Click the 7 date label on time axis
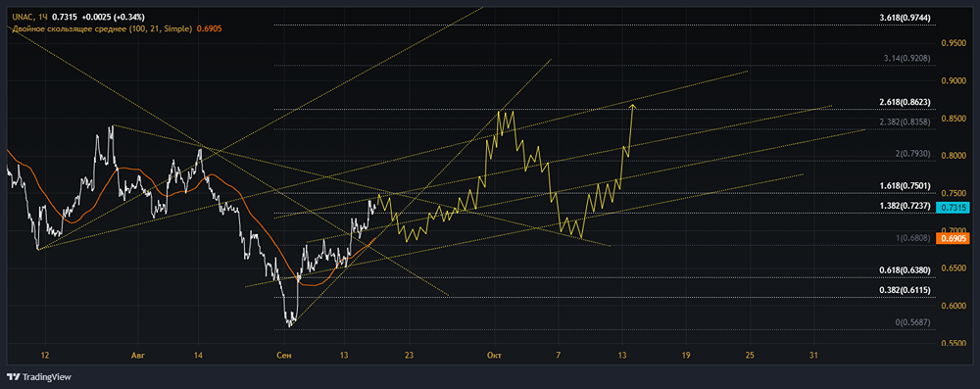 point(559,355)
